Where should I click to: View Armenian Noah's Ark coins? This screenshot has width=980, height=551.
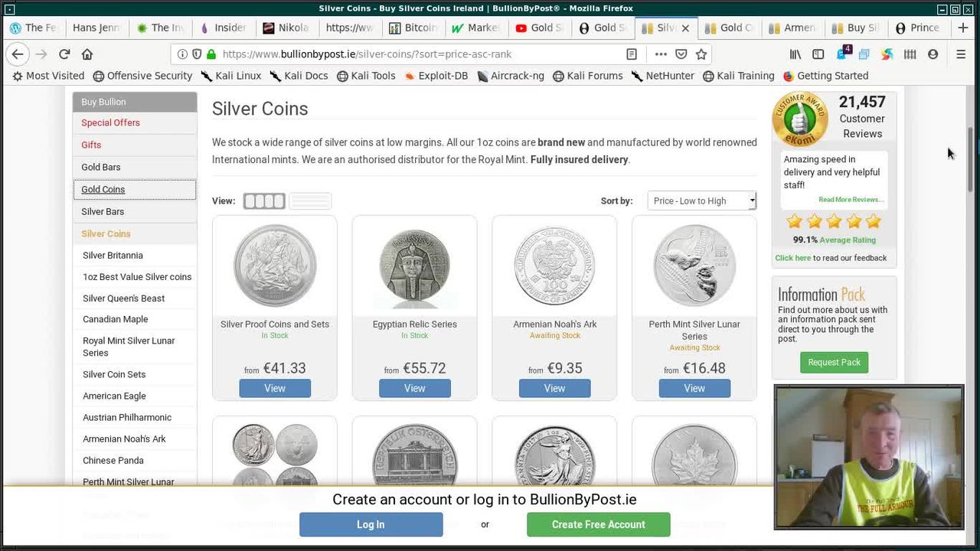554,388
